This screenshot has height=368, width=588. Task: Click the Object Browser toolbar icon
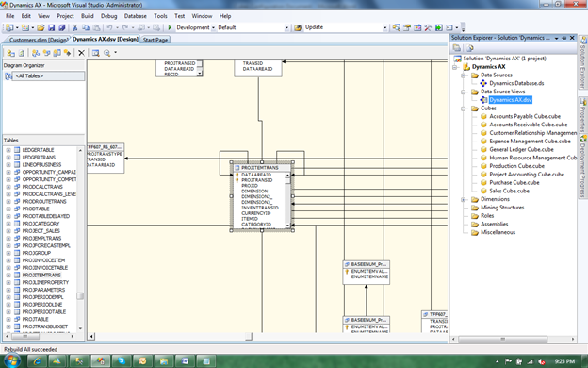417,27
